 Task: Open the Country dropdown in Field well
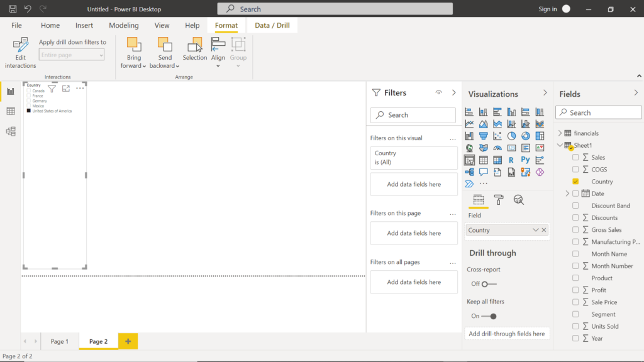point(535,229)
